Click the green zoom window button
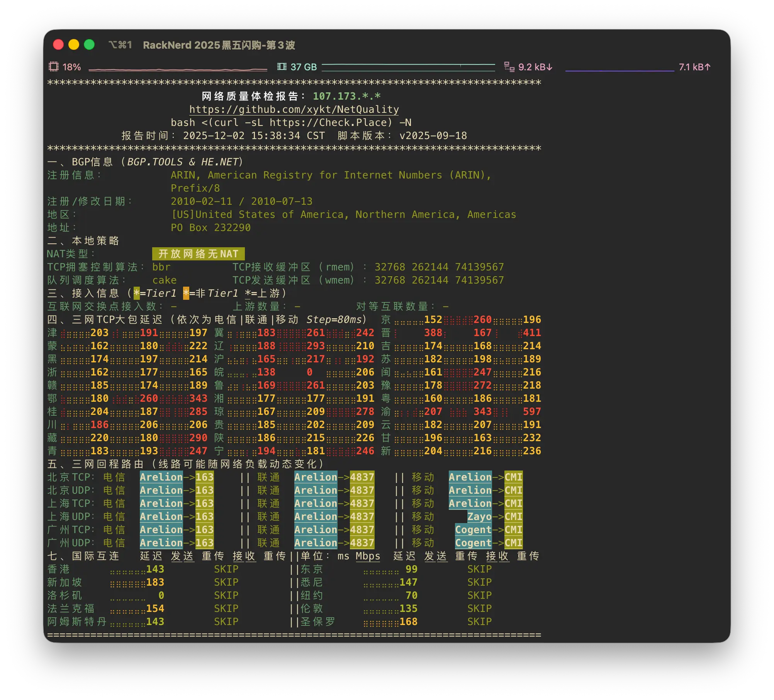The image size is (774, 700). click(x=89, y=45)
